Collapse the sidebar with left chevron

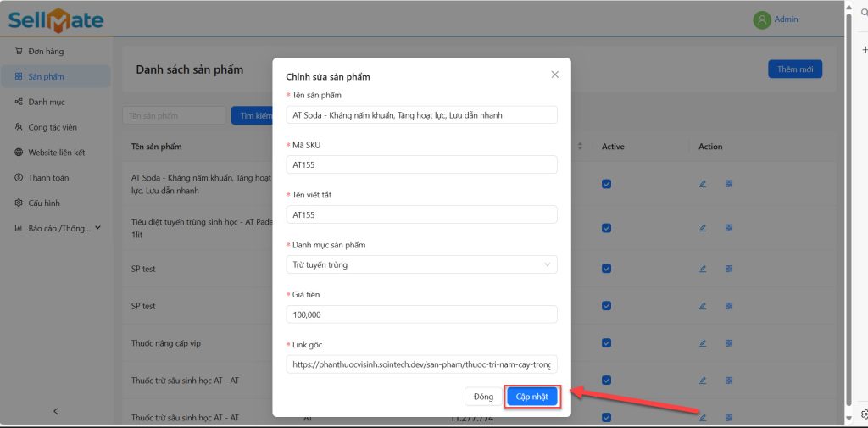coord(56,411)
